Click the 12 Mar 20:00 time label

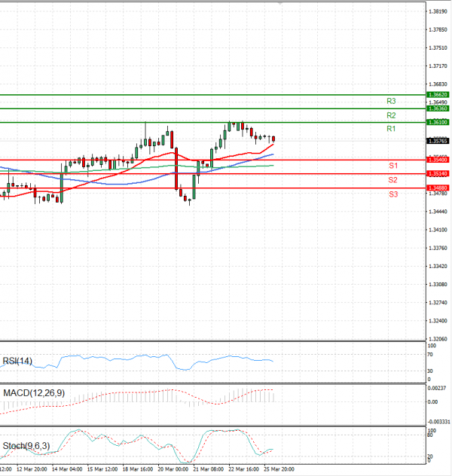tap(32, 469)
